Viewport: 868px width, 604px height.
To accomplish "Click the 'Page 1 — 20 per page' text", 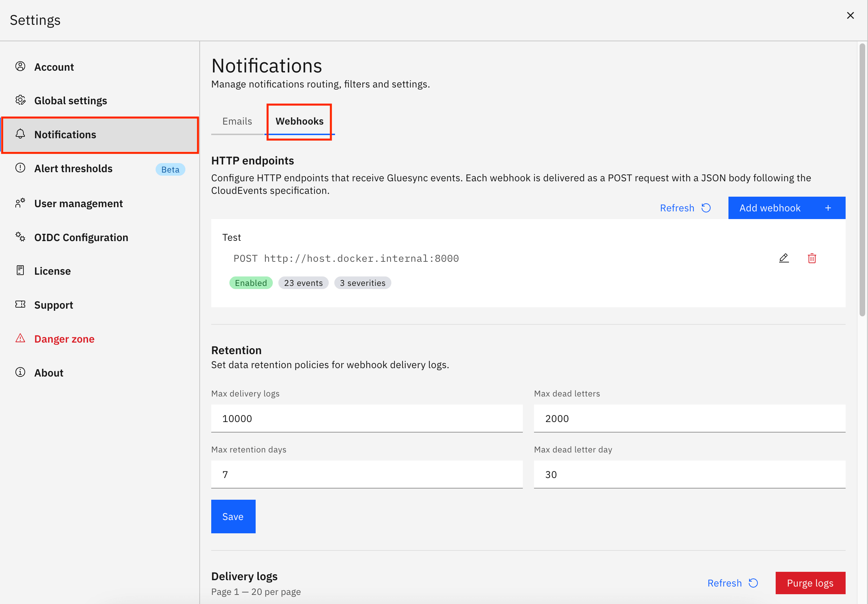I will pyautogui.click(x=256, y=592).
